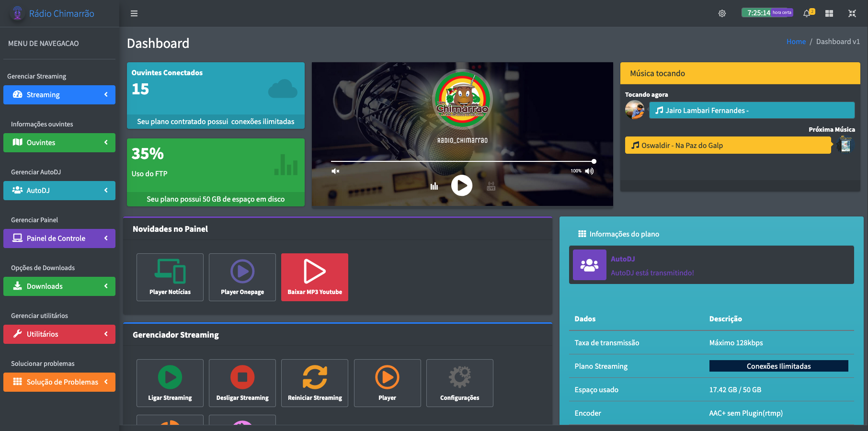Click the Rádio Chimarrão logo icon
The width and height of the screenshot is (868, 431).
pyautogui.click(x=17, y=13)
